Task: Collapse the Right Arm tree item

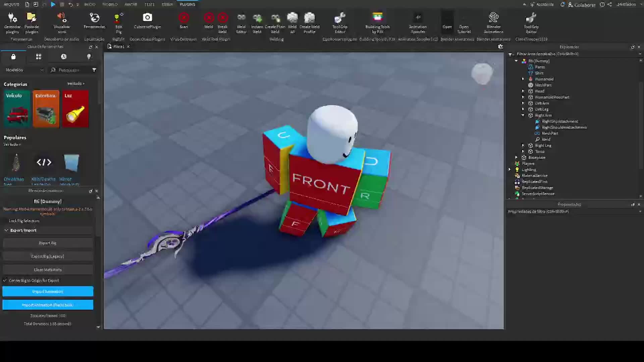Action: tap(523, 115)
